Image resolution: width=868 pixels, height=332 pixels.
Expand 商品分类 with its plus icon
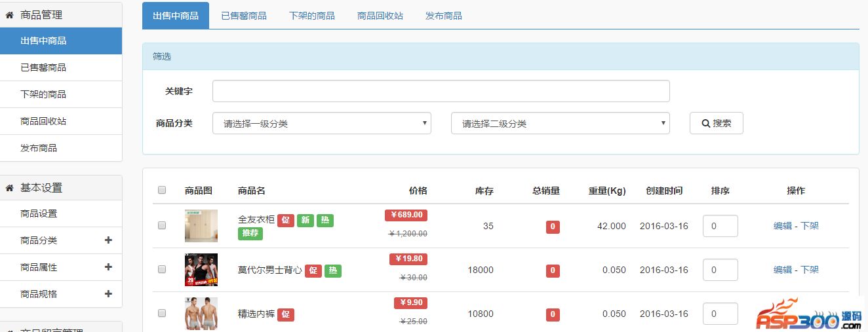[108, 240]
